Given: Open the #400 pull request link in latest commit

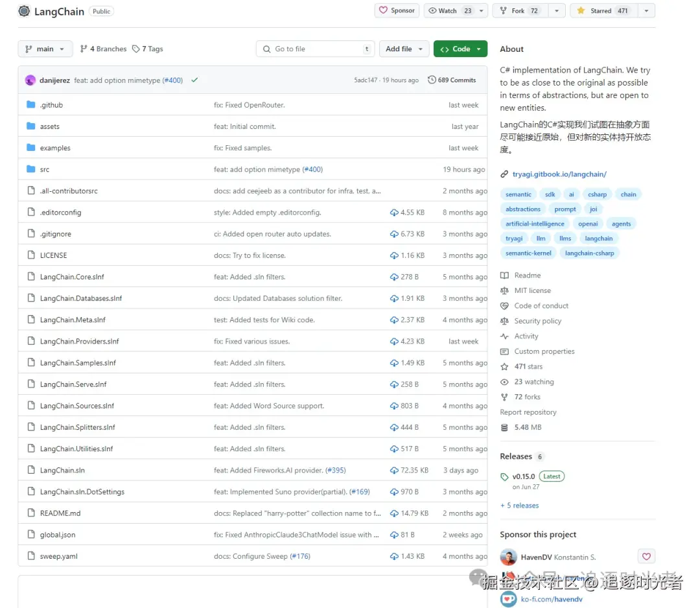Looking at the screenshot, I should [x=173, y=80].
